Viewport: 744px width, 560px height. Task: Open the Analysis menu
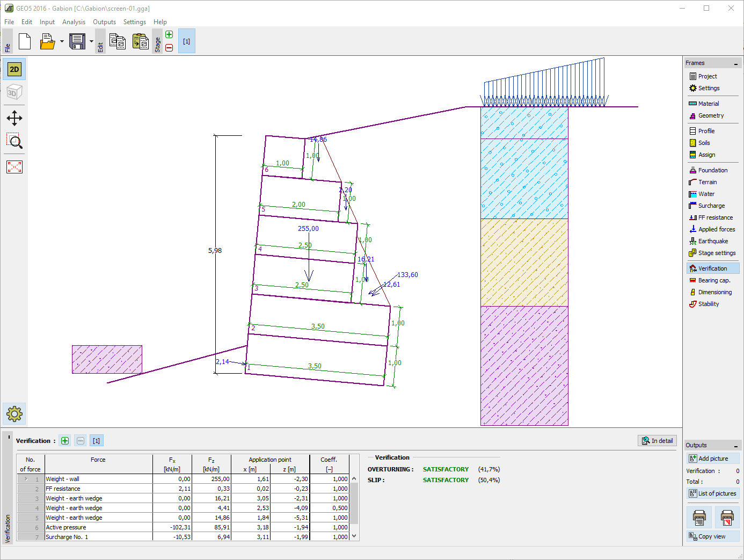pyautogui.click(x=74, y=22)
